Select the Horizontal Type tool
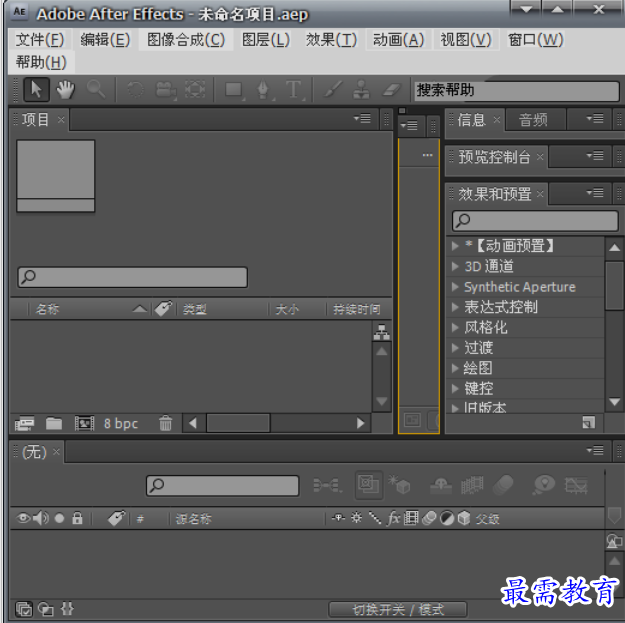Image resolution: width=625 pixels, height=623 pixels. 294,89
